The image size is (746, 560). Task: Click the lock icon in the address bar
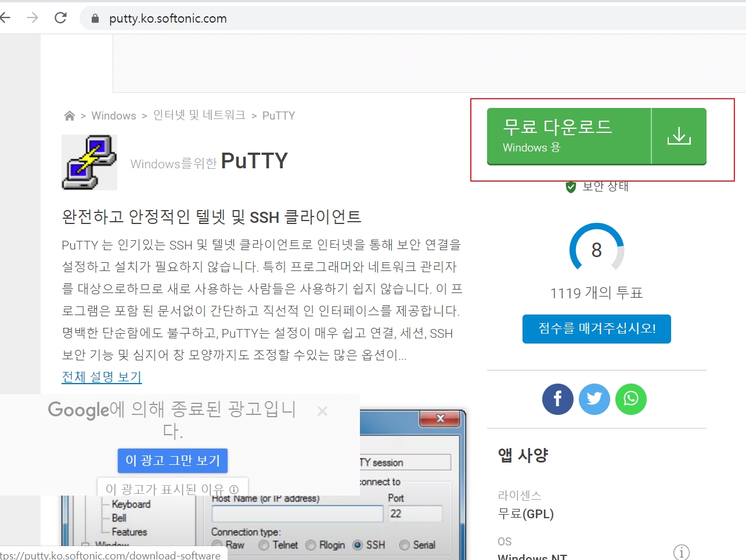(95, 19)
